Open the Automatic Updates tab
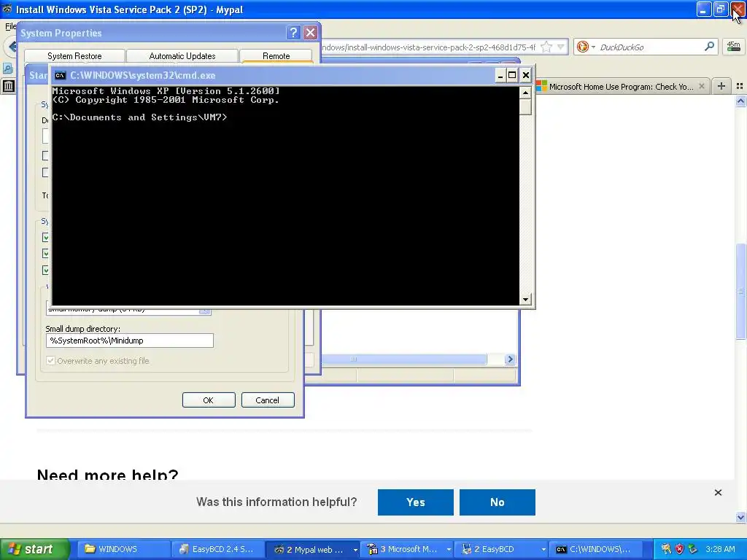747x560 pixels. [x=182, y=55]
